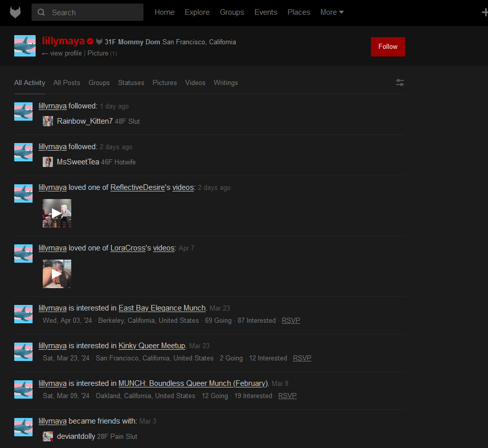Switch to the All Posts tab

(67, 83)
